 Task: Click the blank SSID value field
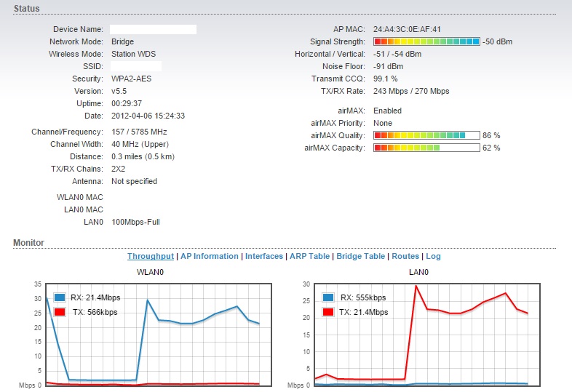[136, 66]
